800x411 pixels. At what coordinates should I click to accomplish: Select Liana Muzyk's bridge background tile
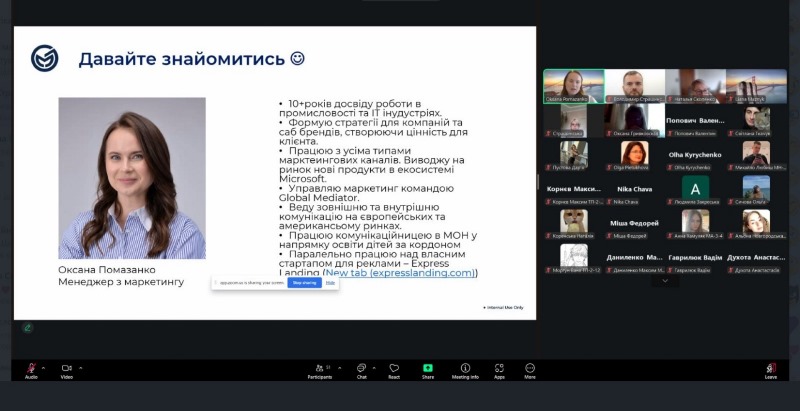click(x=756, y=87)
